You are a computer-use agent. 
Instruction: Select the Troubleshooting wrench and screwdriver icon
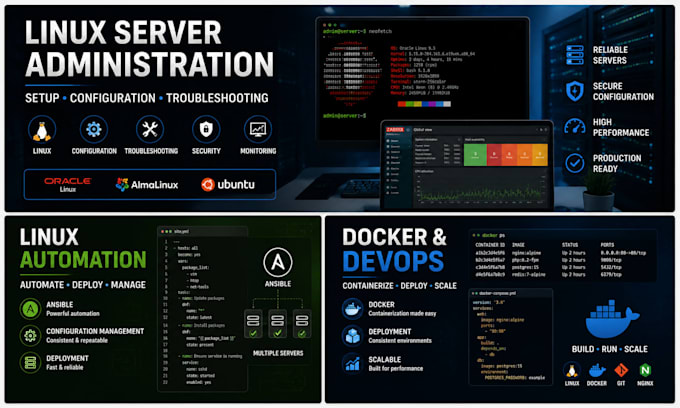point(150,129)
